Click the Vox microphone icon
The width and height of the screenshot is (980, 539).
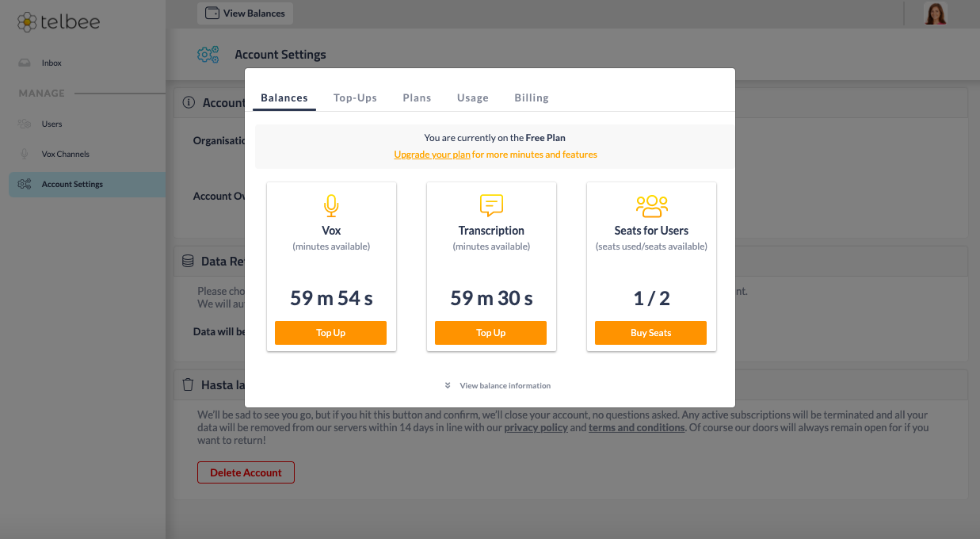tap(331, 206)
